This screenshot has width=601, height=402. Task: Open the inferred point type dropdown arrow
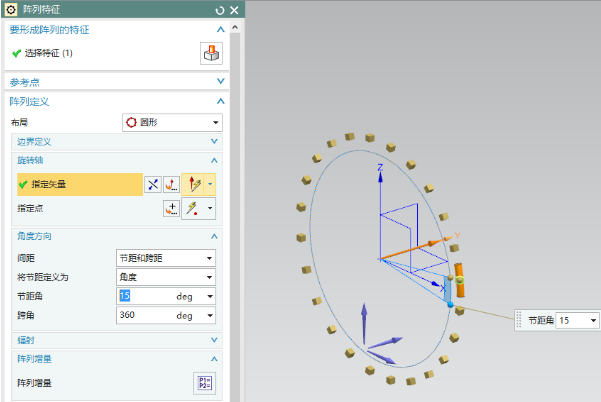tap(210, 208)
